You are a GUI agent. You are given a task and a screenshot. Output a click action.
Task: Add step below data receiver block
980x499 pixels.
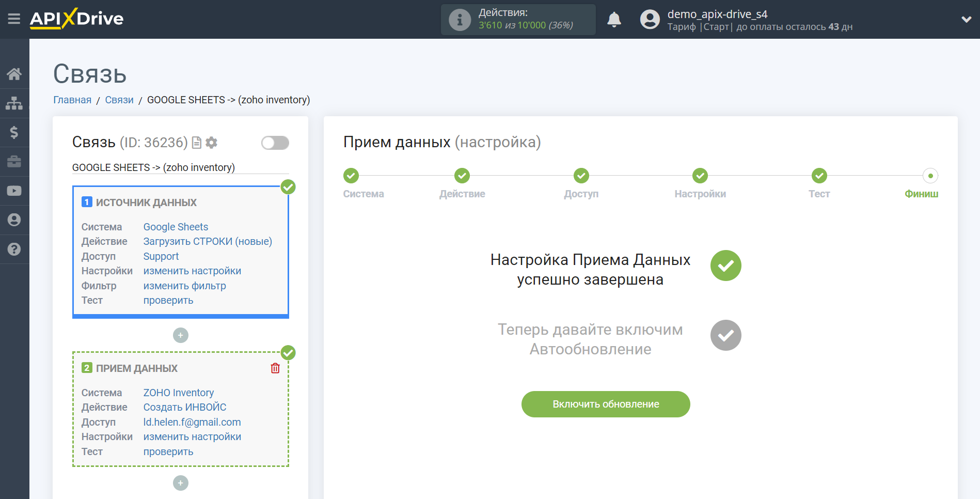[181, 483]
